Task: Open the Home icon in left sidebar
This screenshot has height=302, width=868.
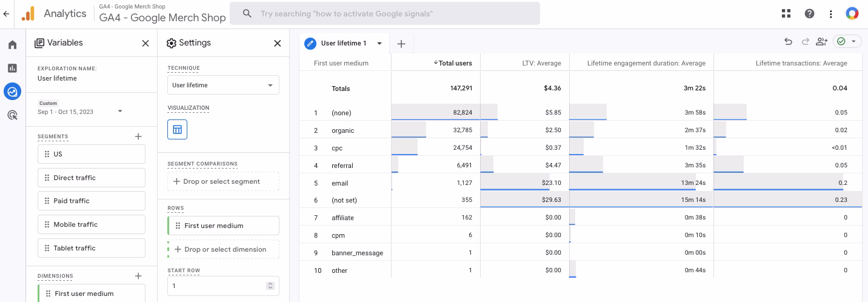Action: pos(12,45)
